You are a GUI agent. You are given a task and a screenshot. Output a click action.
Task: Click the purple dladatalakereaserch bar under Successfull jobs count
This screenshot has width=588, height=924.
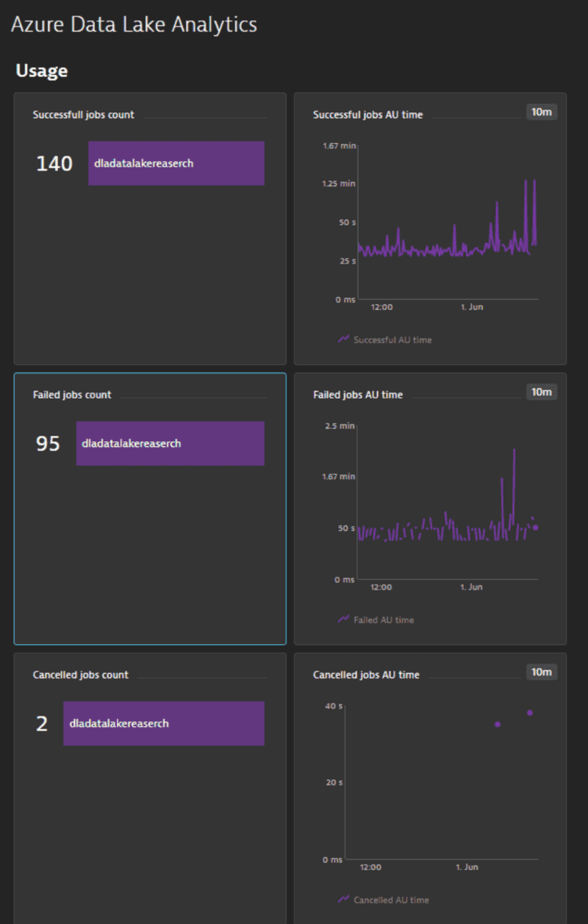[x=176, y=163]
